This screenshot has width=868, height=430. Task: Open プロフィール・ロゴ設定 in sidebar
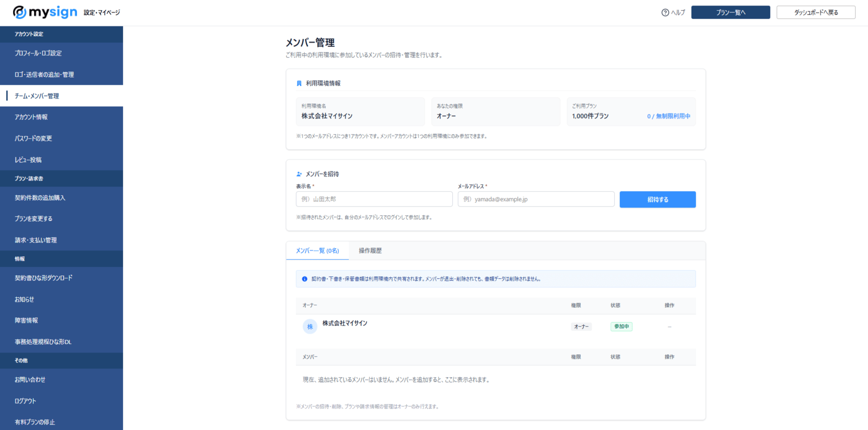point(62,53)
